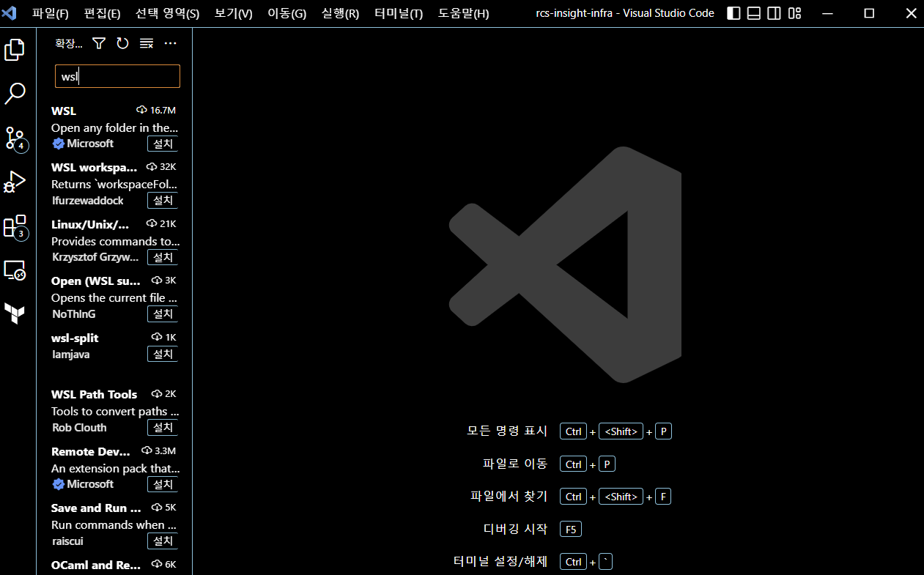Open the 이동(G) menu
The width and height of the screenshot is (924, 575).
pyautogui.click(x=287, y=13)
